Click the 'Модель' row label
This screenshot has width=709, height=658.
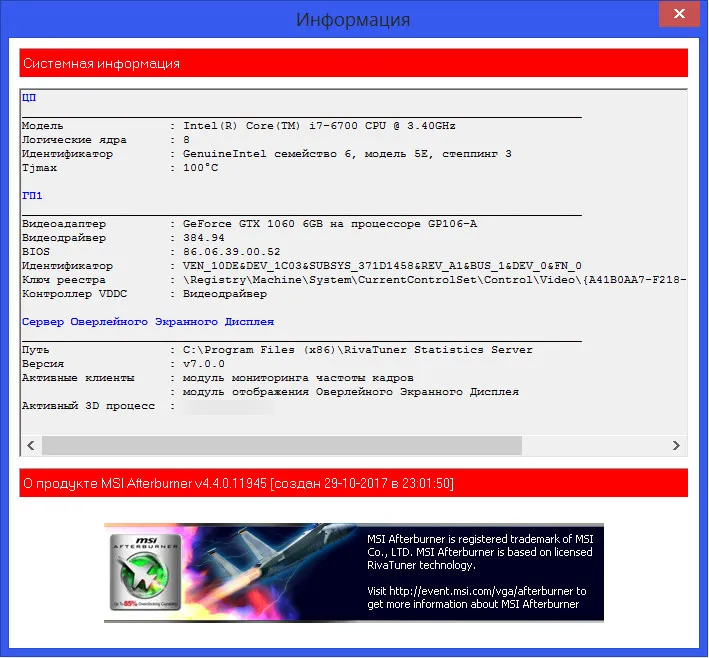click(43, 126)
